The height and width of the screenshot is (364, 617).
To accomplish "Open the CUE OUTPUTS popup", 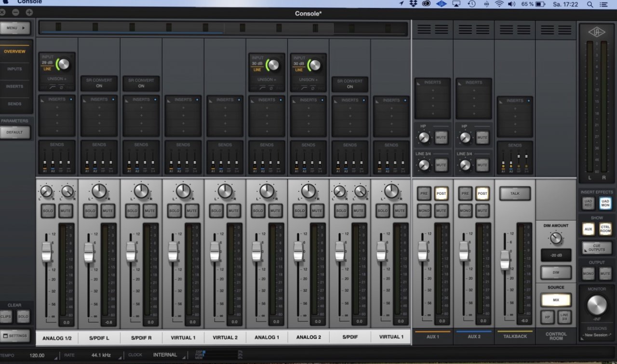I will 596,248.
